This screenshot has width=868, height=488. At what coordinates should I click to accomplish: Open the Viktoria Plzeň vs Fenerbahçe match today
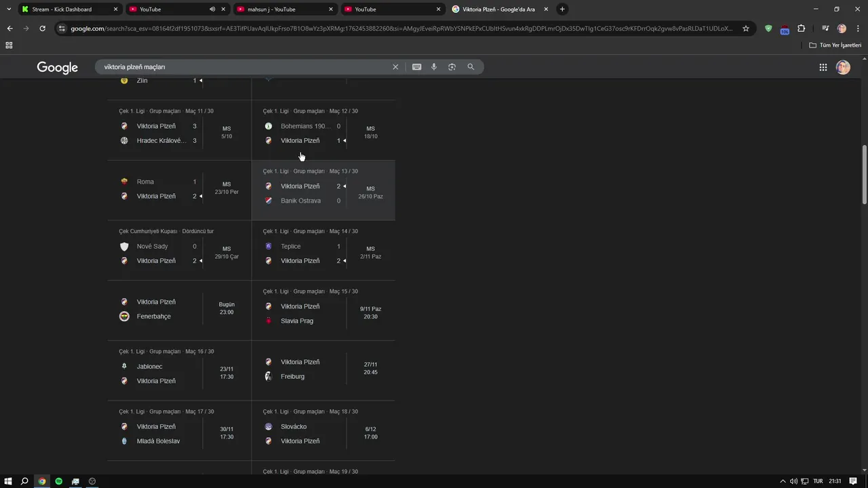[x=179, y=310]
